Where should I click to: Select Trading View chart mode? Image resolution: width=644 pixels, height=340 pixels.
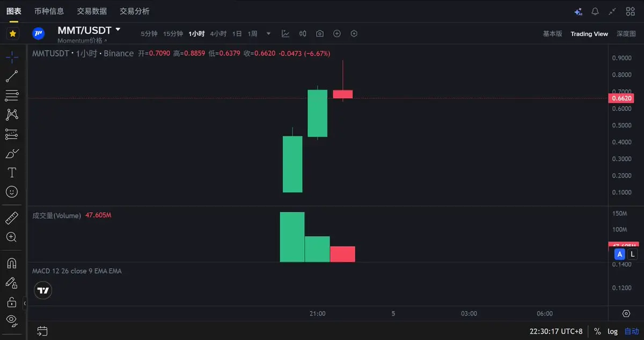589,34
